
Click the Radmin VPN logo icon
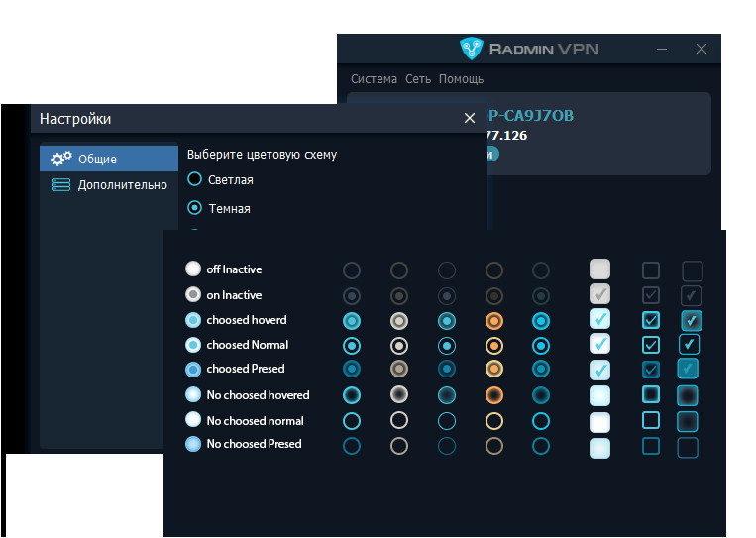(x=471, y=49)
